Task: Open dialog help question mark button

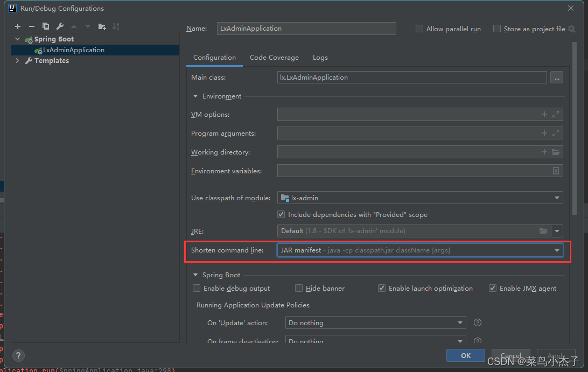Action: pos(18,355)
